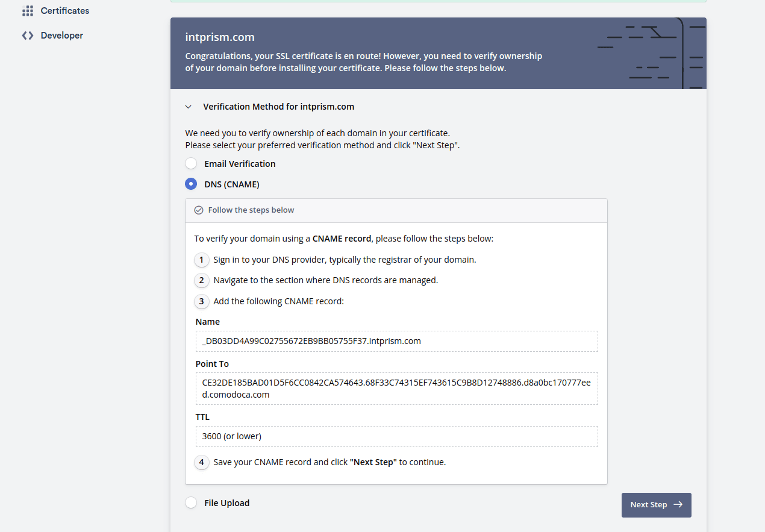
Task: Click the Certificates grid icon
Action: click(27, 11)
